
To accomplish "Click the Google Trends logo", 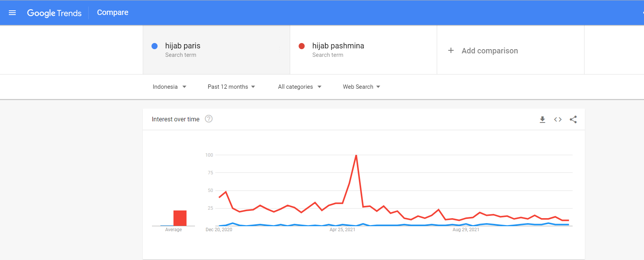I will point(54,13).
